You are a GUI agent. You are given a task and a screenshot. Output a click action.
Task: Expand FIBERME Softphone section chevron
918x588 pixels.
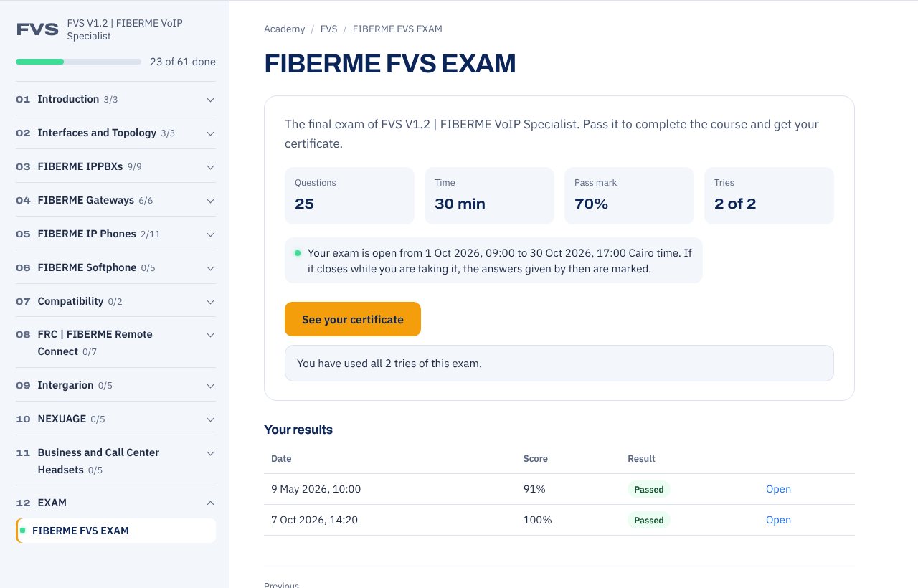pyautogui.click(x=210, y=268)
